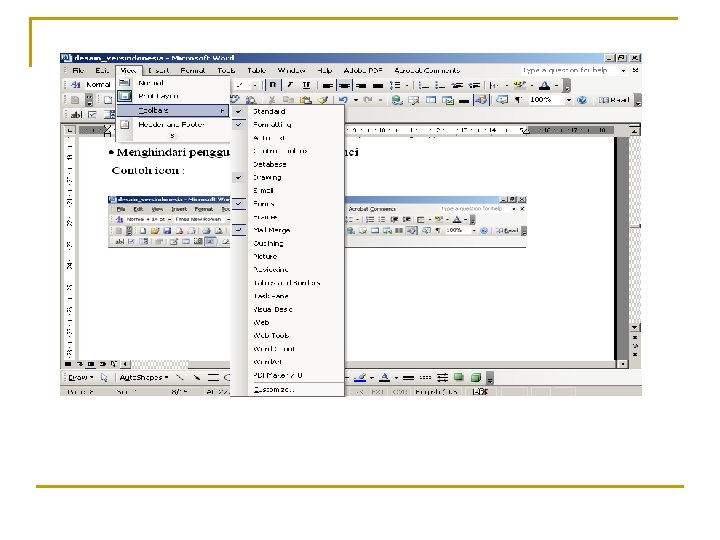
Task: Click Font Color swatch on Formatting toolbar
Action: pyautogui.click(x=545, y=85)
